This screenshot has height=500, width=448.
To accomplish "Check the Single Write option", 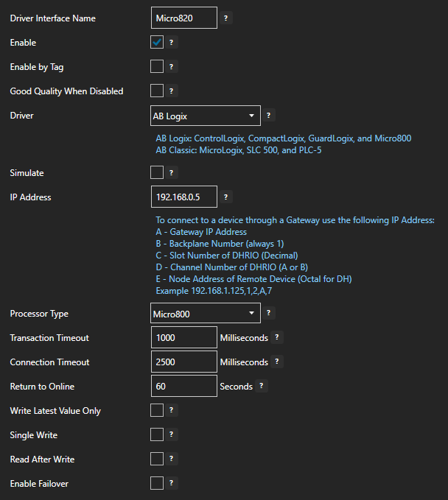I will [157, 434].
